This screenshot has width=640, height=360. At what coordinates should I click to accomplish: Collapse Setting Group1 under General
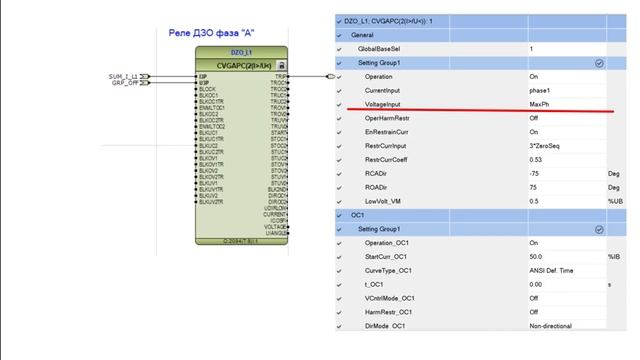click(339, 63)
